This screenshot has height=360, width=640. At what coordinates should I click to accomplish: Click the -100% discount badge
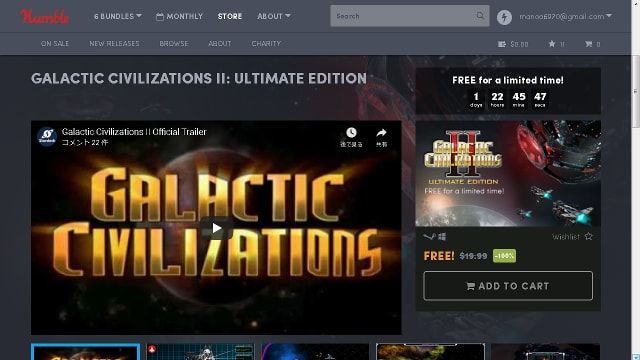click(504, 256)
